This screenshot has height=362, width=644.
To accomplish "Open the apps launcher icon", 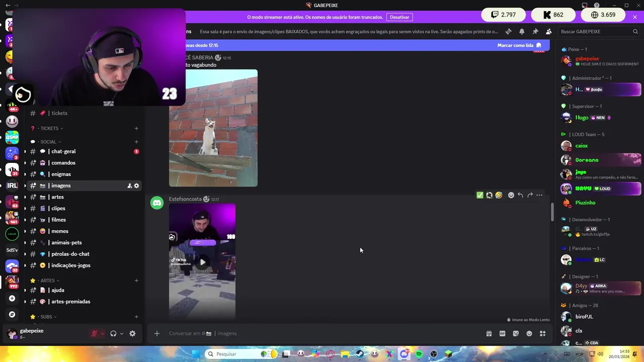I will pyautogui.click(x=543, y=333).
